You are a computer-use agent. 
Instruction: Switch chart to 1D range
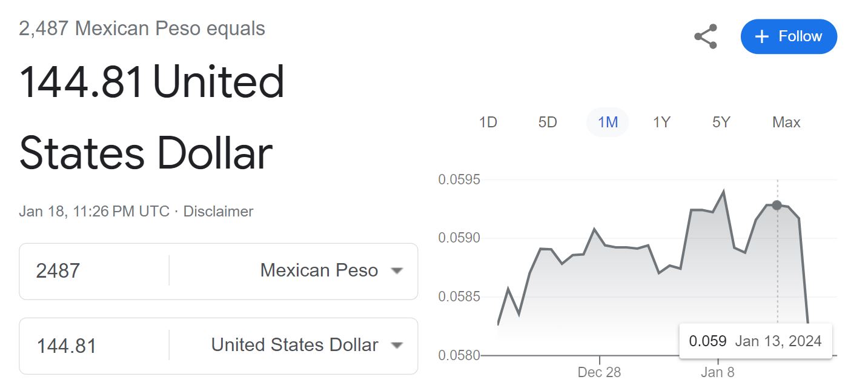pos(488,122)
